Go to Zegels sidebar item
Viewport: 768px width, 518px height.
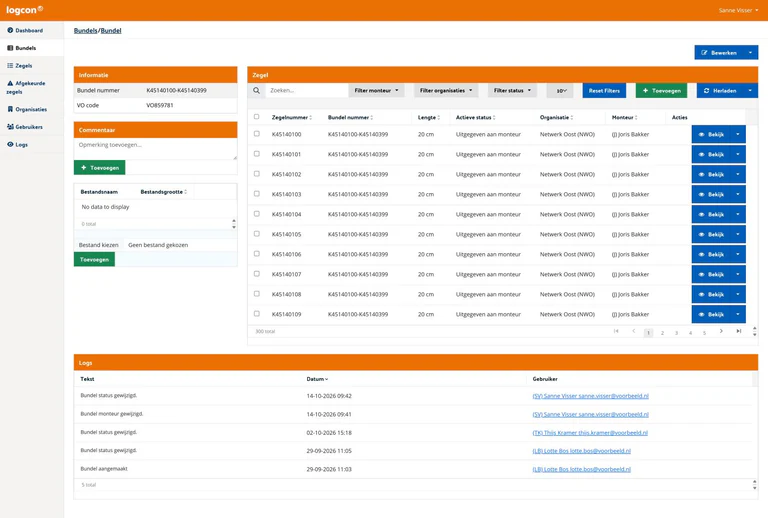coord(20,66)
